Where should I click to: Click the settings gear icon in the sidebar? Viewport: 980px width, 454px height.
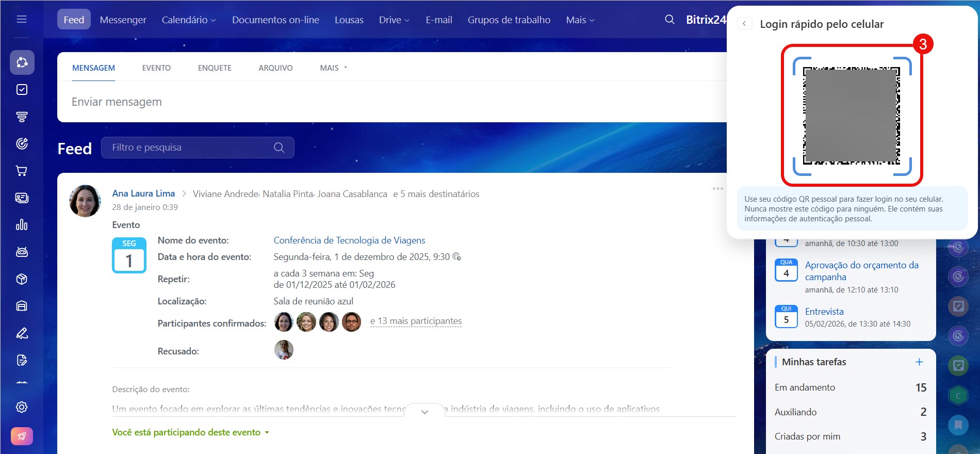coord(22,407)
